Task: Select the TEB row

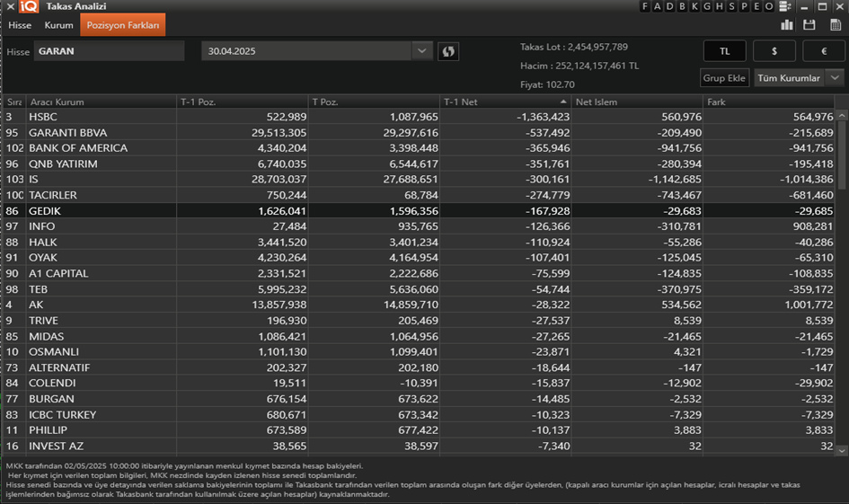Action: pyautogui.click(x=419, y=289)
